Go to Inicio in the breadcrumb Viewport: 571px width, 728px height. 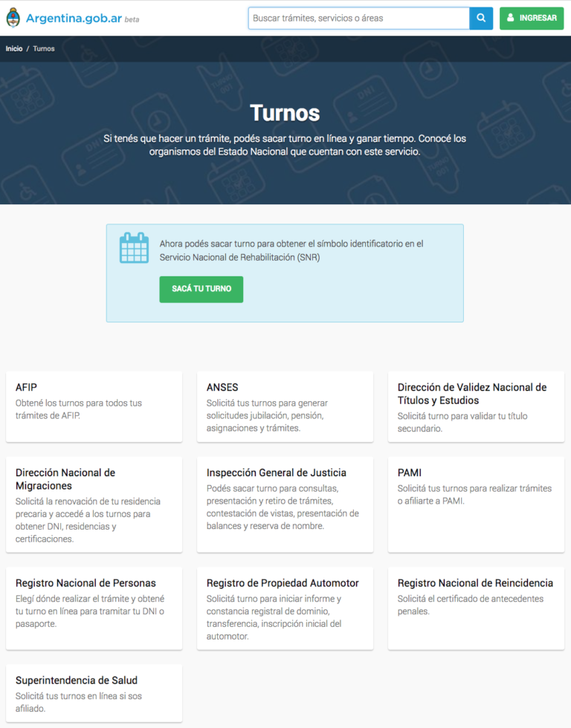[14, 49]
